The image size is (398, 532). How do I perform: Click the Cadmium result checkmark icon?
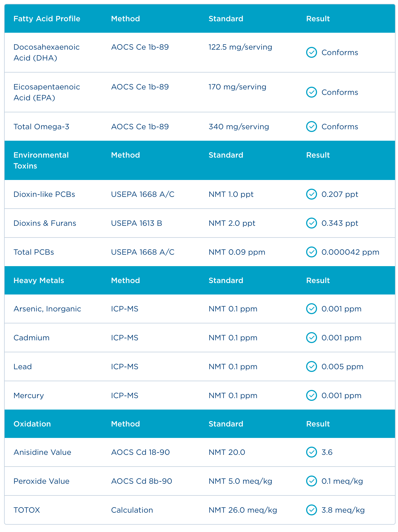click(x=311, y=338)
